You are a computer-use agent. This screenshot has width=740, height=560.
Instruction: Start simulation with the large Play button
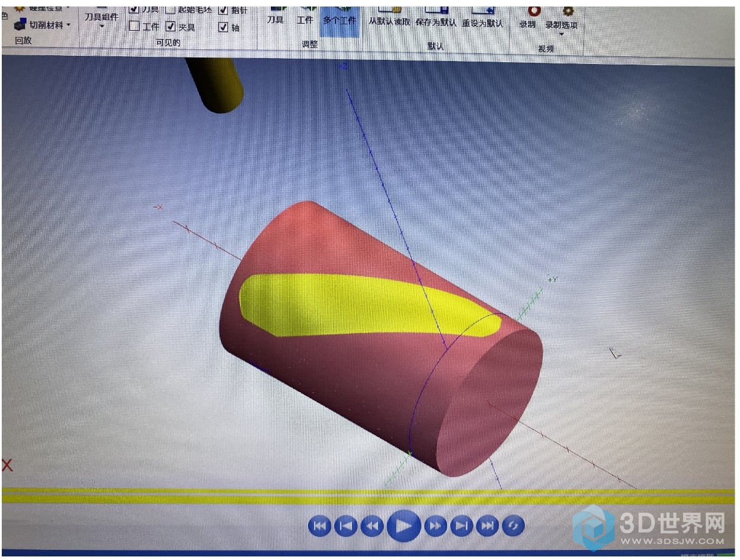[404, 525]
